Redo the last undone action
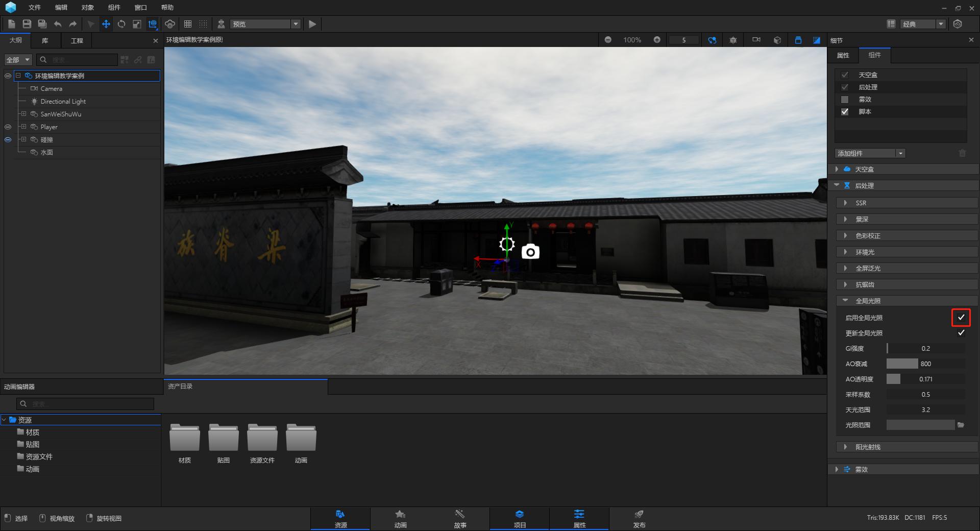Image resolution: width=980 pixels, height=531 pixels. [x=73, y=24]
